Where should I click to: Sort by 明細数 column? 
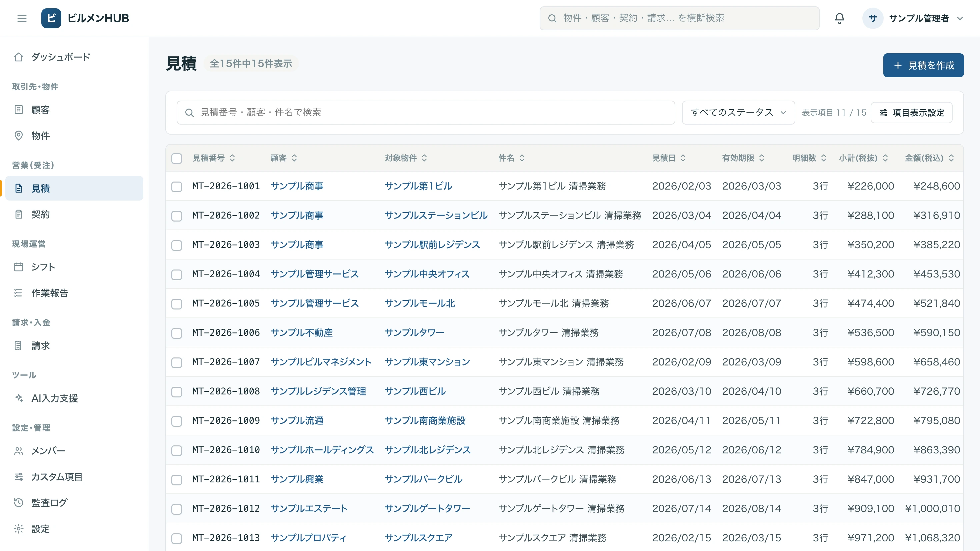click(809, 158)
